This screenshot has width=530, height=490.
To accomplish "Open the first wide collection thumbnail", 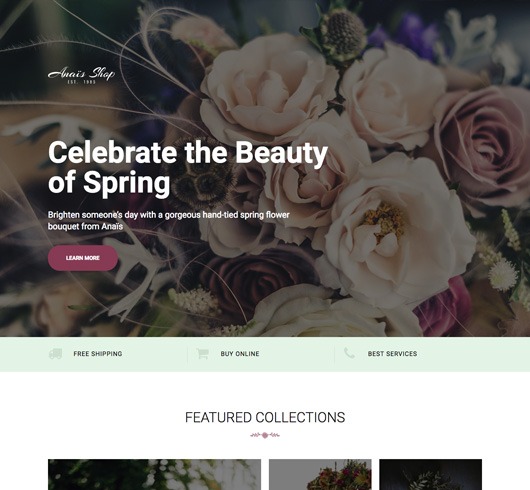I will click(154, 474).
